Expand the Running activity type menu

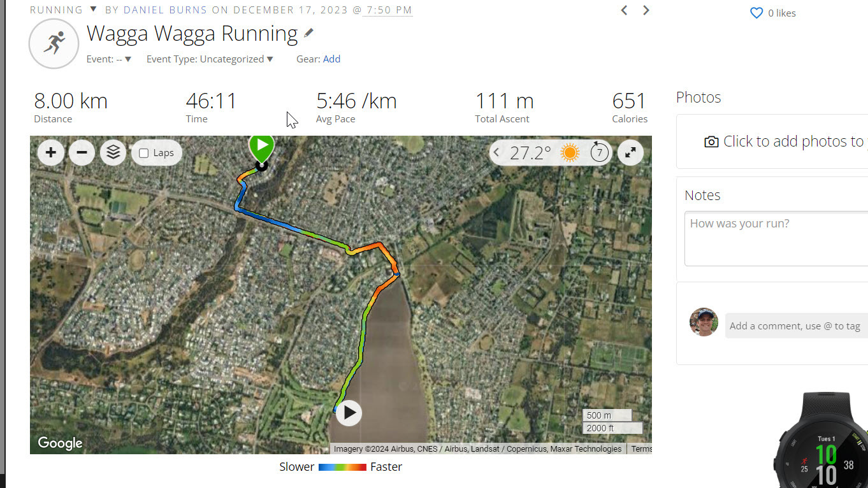tap(93, 10)
